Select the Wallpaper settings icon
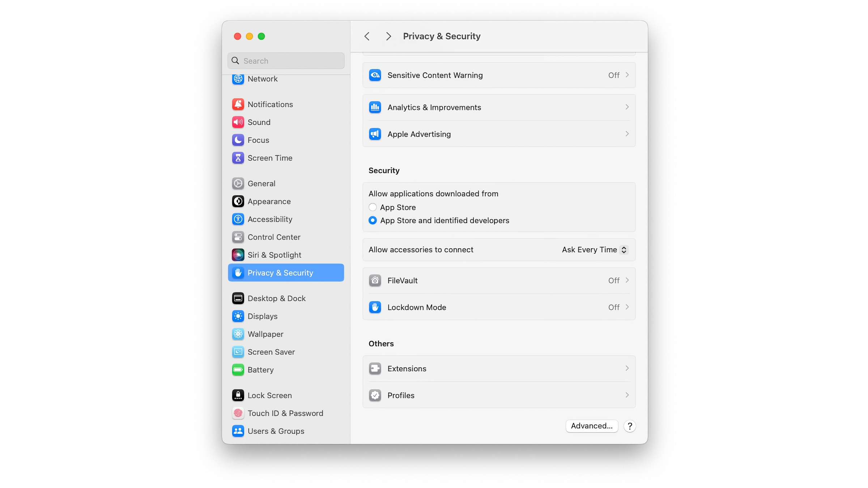 238,334
